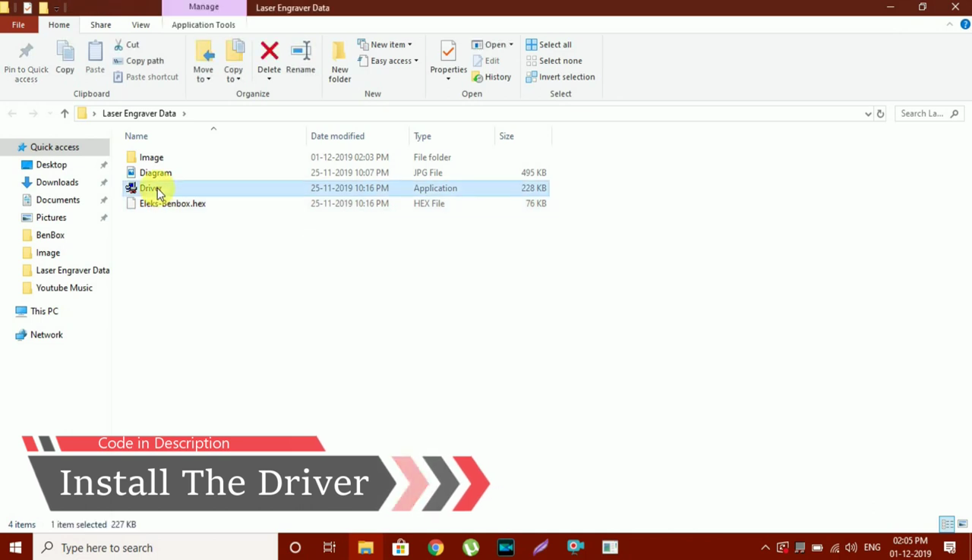Open Cortana circle on taskbar
972x560 pixels.
pyautogui.click(x=295, y=547)
